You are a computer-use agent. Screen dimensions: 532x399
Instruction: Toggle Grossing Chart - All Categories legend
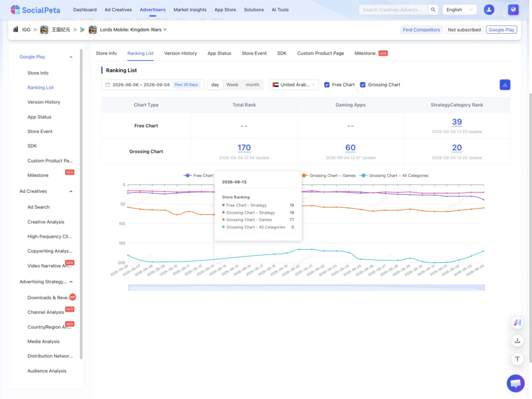[394, 176]
